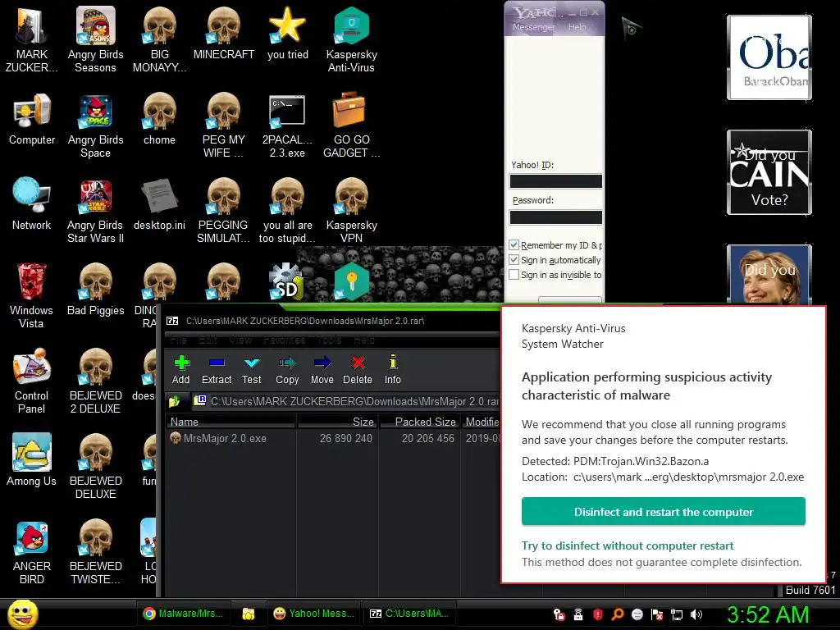This screenshot has height=630, width=840.
Task: Sort by the Name column header
Action: [231, 422]
